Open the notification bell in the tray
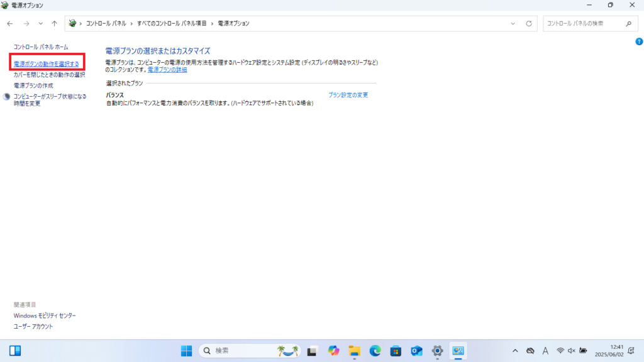This screenshot has width=644, height=362. click(631, 351)
